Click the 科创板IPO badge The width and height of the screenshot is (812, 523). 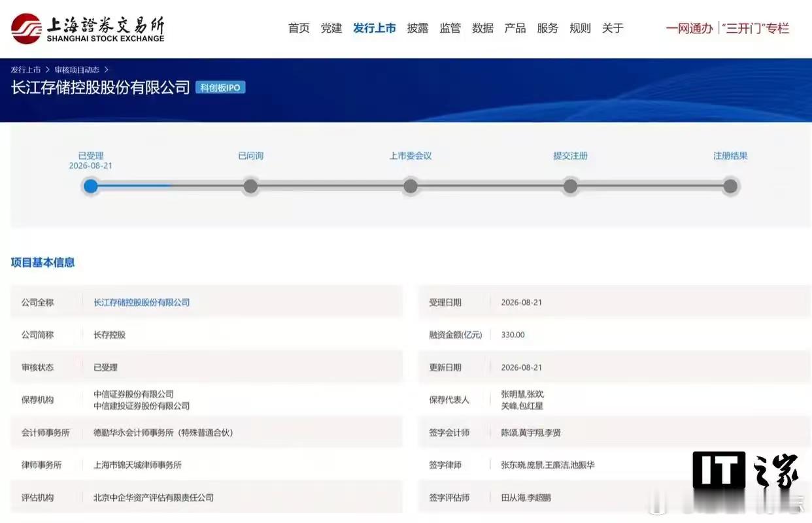tap(220, 88)
